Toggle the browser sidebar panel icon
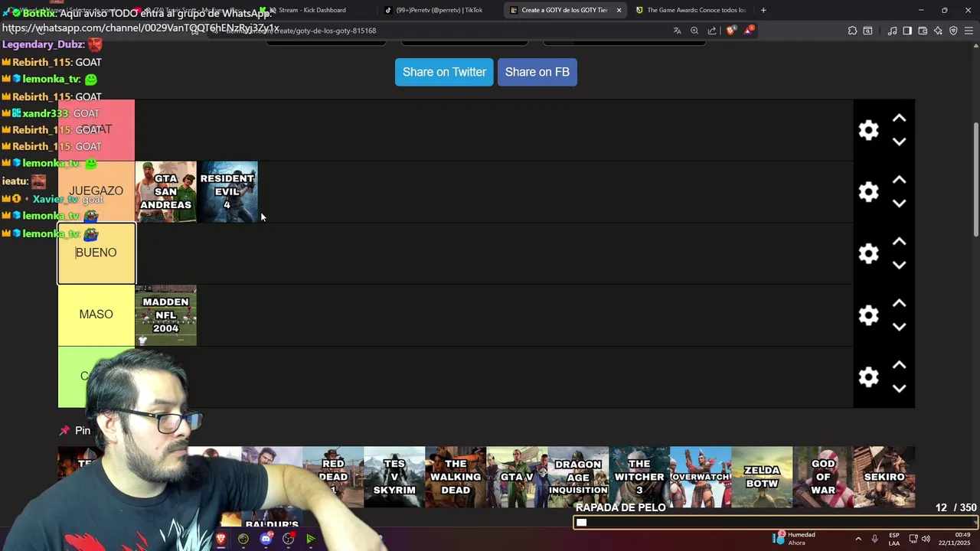The height and width of the screenshot is (551, 980). 907,31
